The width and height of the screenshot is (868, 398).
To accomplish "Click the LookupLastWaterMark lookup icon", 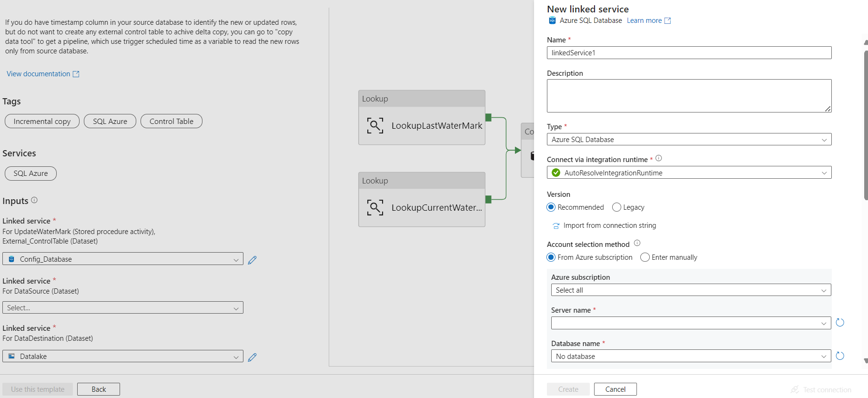I will (375, 125).
